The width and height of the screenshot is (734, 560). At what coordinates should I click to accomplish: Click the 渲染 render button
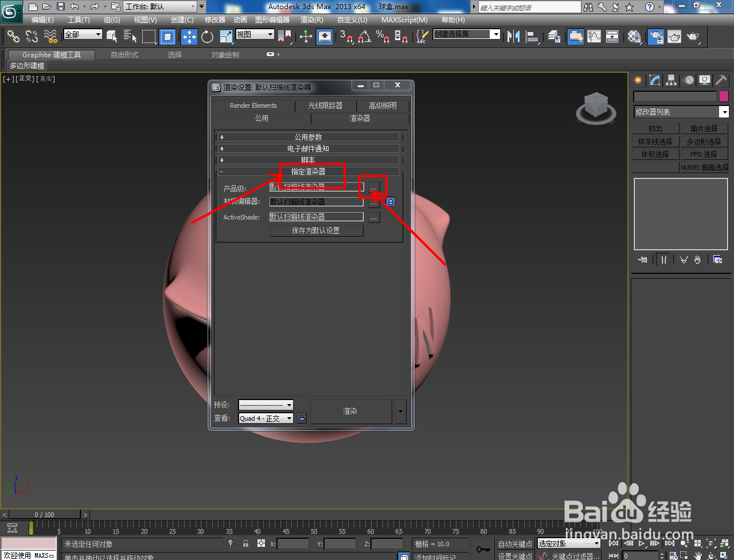(352, 410)
